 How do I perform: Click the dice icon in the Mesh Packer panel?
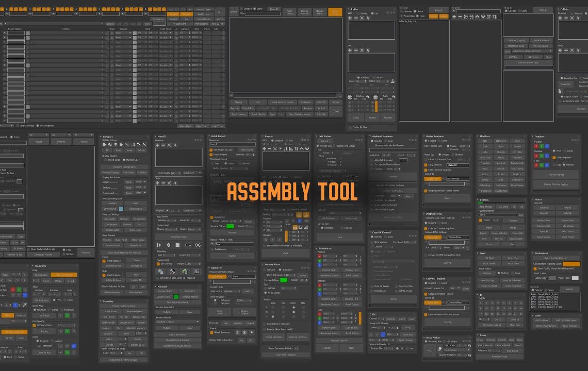click(440, 349)
